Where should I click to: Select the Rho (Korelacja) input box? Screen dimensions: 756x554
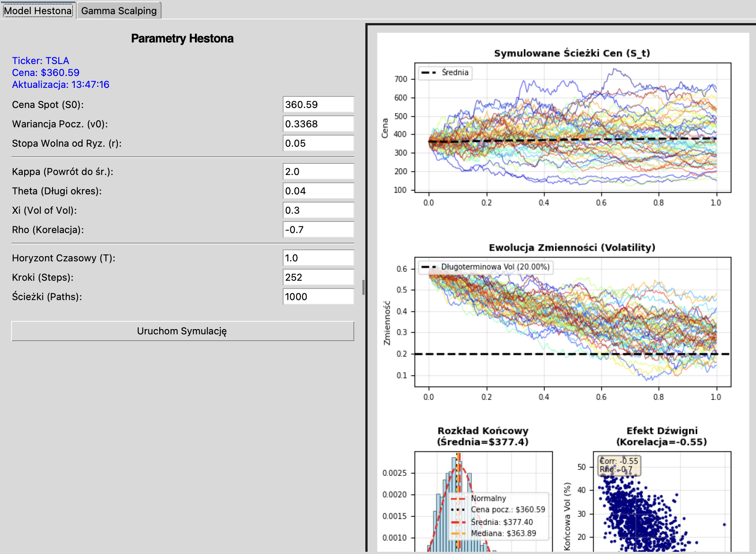tap(318, 230)
